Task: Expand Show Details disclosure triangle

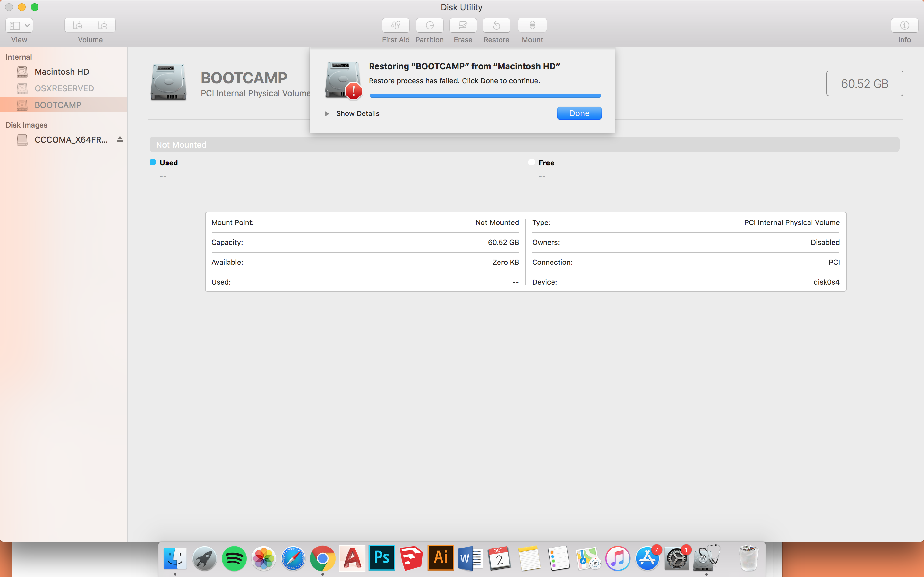Action: tap(327, 114)
